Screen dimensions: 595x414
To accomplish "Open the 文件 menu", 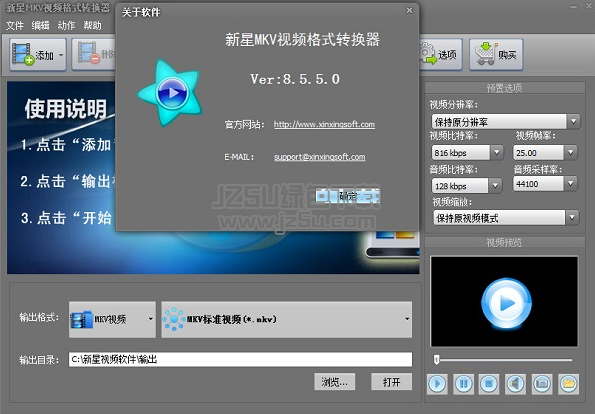I will pyautogui.click(x=15, y=25).
